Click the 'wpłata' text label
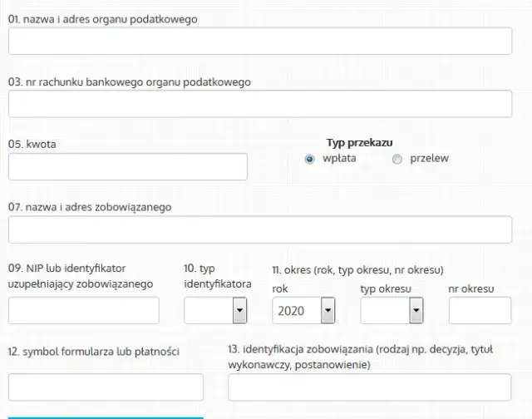Viewport: 532px width, 419px height. tap(339, 159)
